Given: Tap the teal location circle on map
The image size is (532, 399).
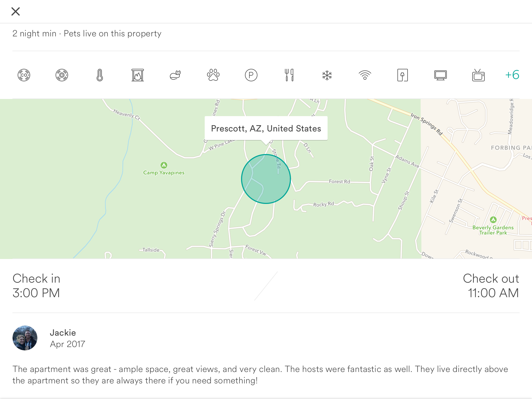Looking at the screenshot, I should (266, 179).
